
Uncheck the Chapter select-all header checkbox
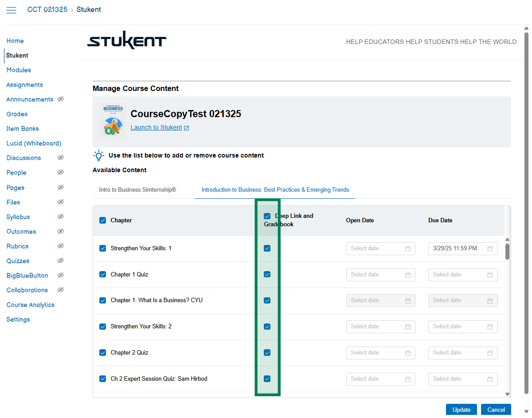point(103,221)
